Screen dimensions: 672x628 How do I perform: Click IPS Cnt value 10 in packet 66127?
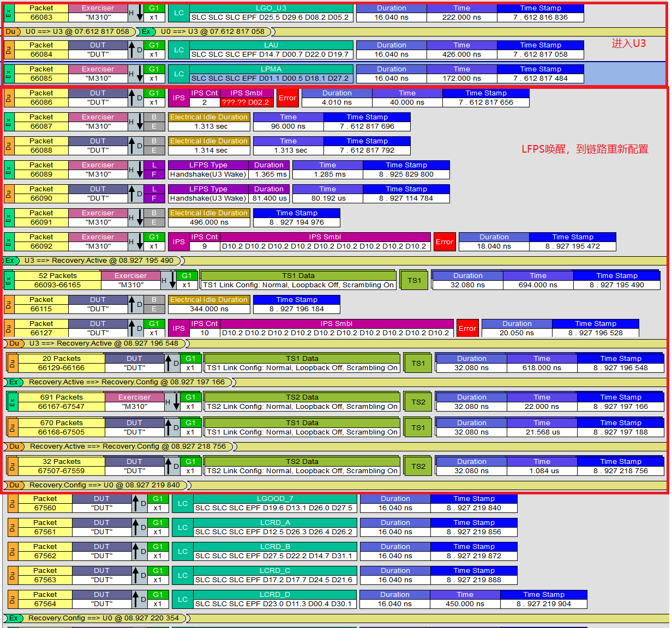click(205, 329)
